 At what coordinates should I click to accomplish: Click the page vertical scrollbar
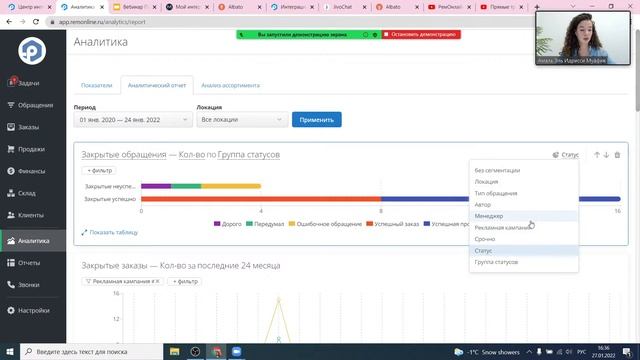pos(637,69)
